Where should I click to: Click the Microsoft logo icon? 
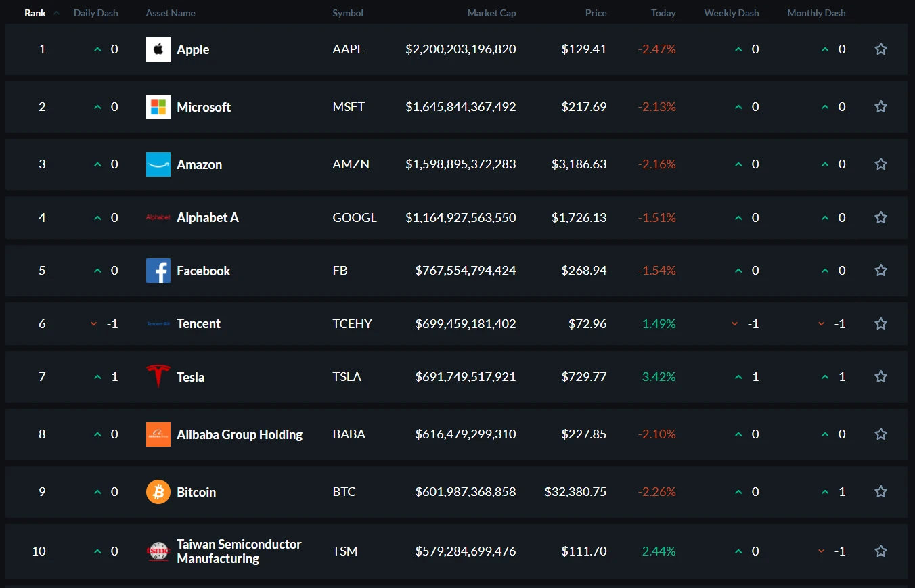click(x=158, y=107)
